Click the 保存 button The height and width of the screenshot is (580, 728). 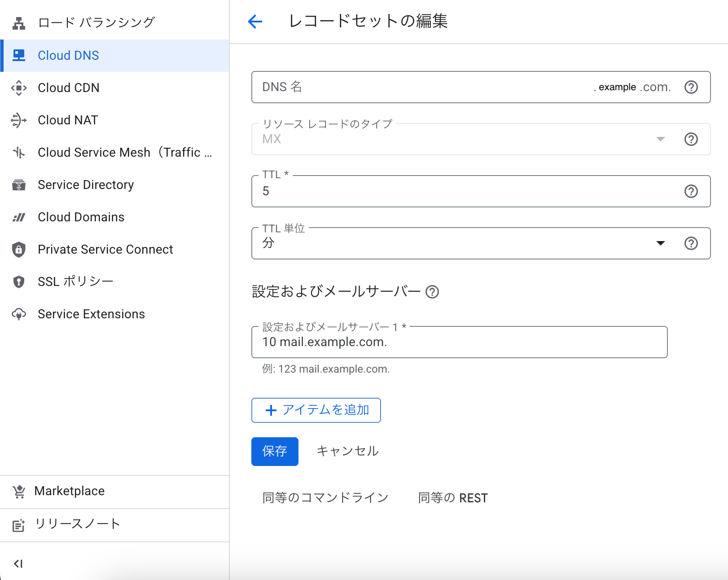[275, 452]
